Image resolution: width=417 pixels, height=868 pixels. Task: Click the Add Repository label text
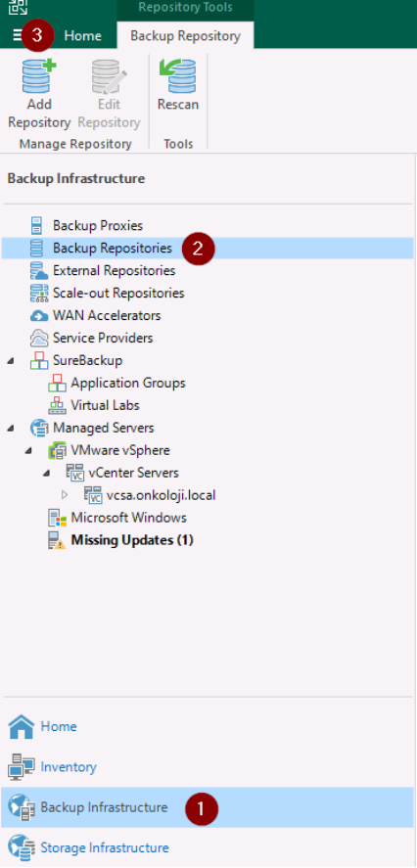coord(39,114)
